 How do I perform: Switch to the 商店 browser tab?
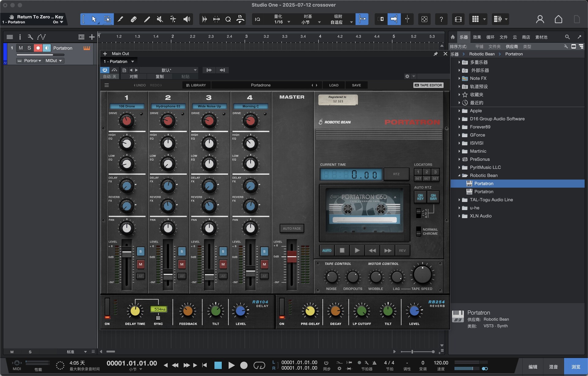[x=526, y=37]
